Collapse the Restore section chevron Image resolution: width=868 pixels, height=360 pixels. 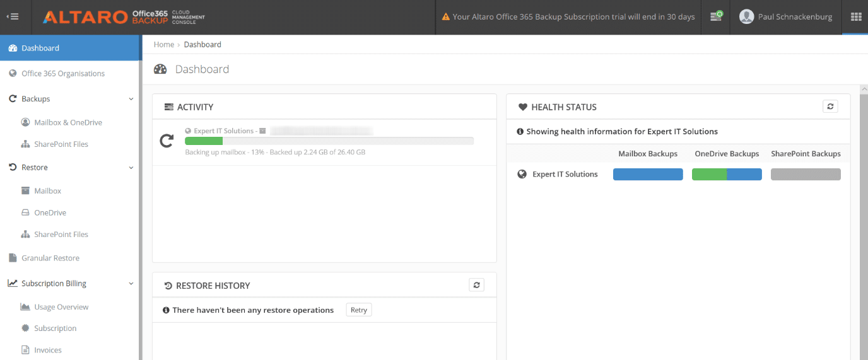131,168
